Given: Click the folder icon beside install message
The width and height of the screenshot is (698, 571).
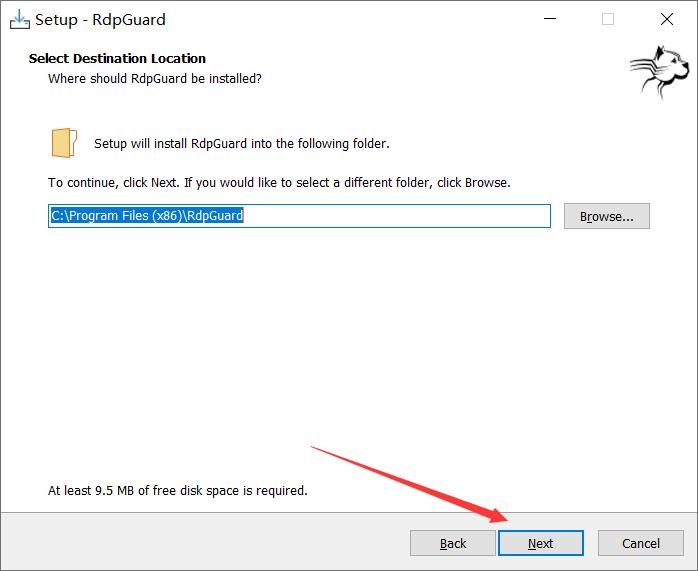Looking at the screenshot, I should click(64, 143).
